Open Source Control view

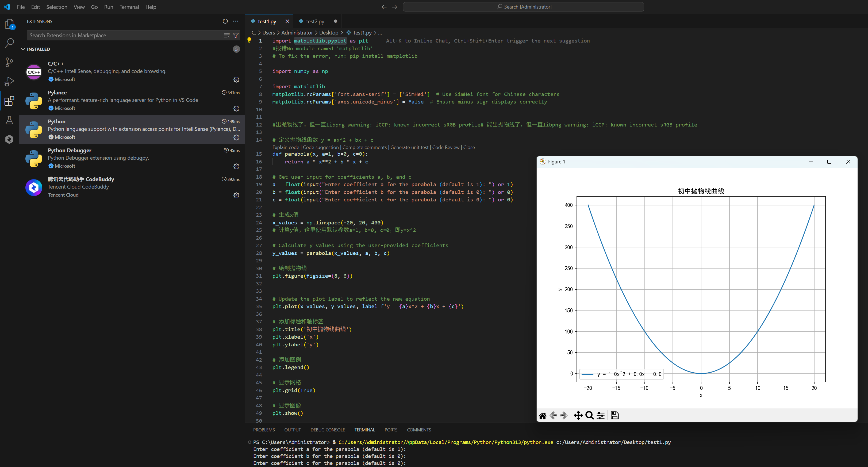click(x=9, y=62)
